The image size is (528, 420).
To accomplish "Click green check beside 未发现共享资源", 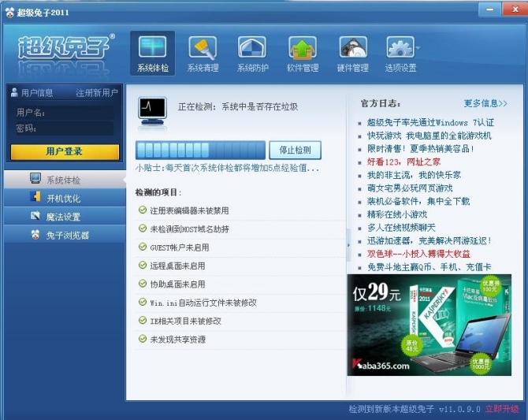I will tap(143, 339).
